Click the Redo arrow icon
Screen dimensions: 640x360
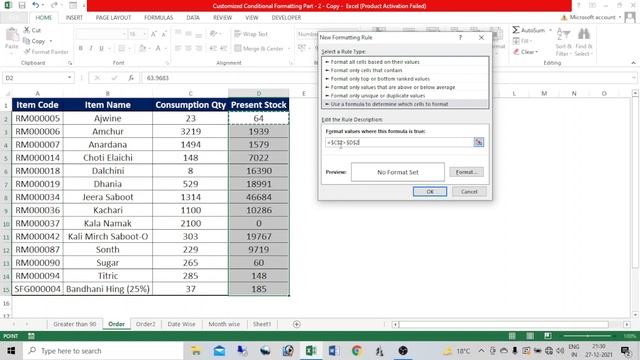pyautogui.click(x=54, y=6)
